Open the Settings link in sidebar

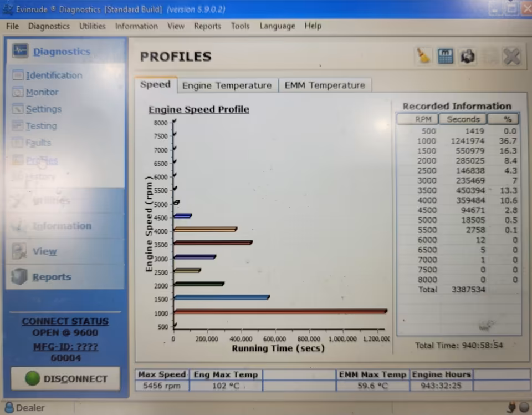pyautogui.click(x=44, y=109)
